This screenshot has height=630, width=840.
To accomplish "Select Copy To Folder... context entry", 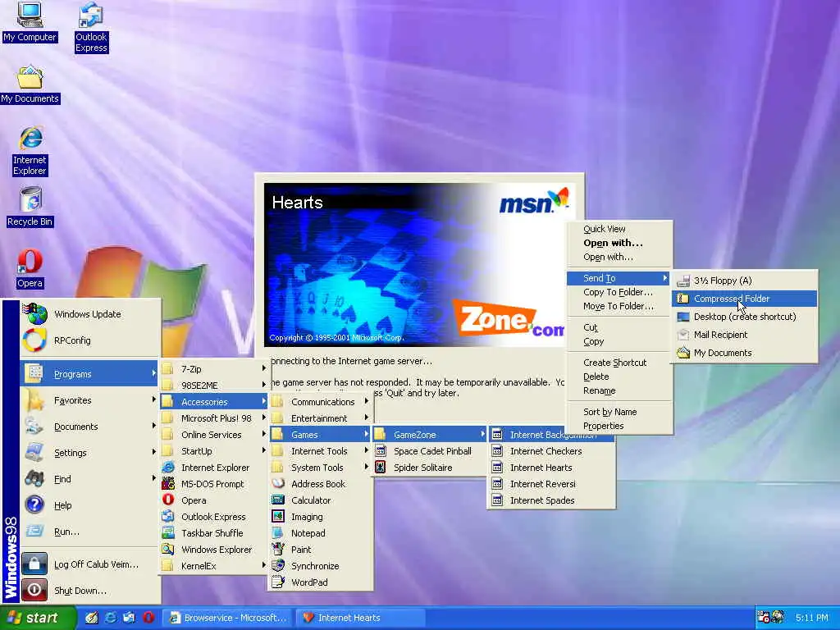I will pos(619,292).
